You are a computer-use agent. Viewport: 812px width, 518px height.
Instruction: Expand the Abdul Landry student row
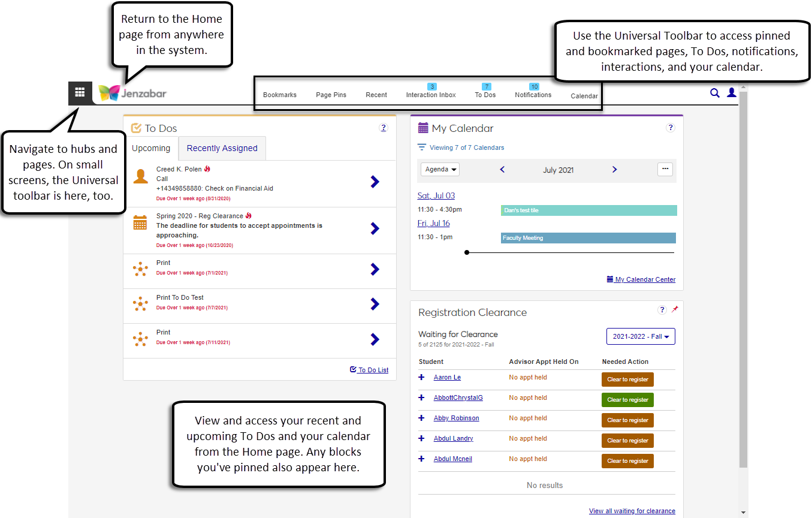(421, 439)
